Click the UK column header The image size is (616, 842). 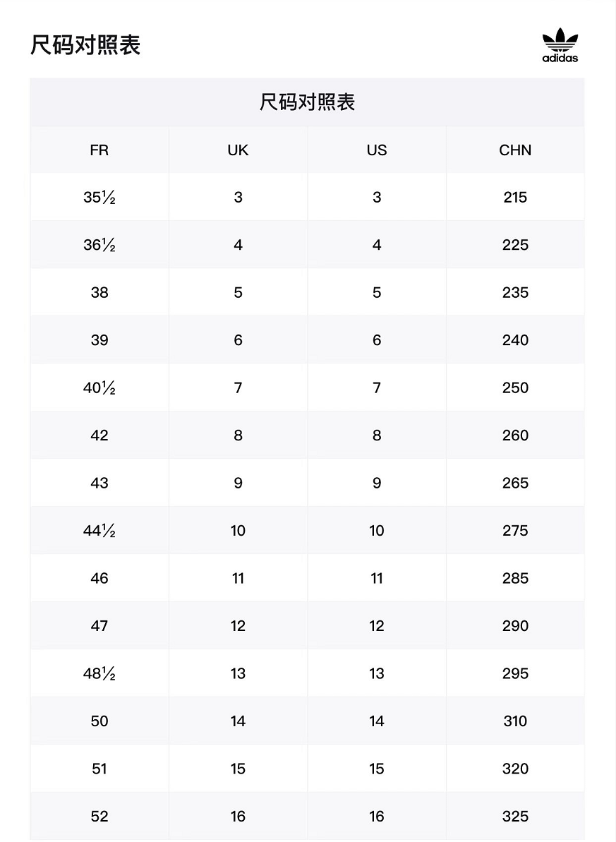click(x=238, y=150)
